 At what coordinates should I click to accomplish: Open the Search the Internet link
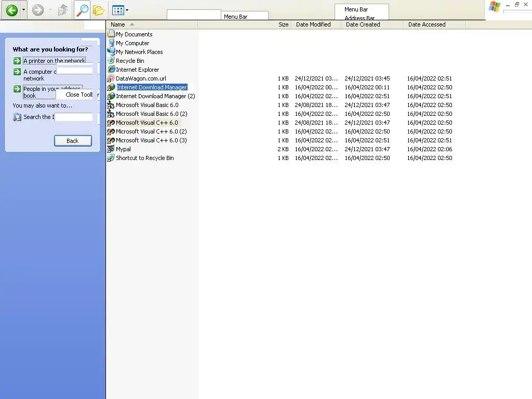pos(38,117)
